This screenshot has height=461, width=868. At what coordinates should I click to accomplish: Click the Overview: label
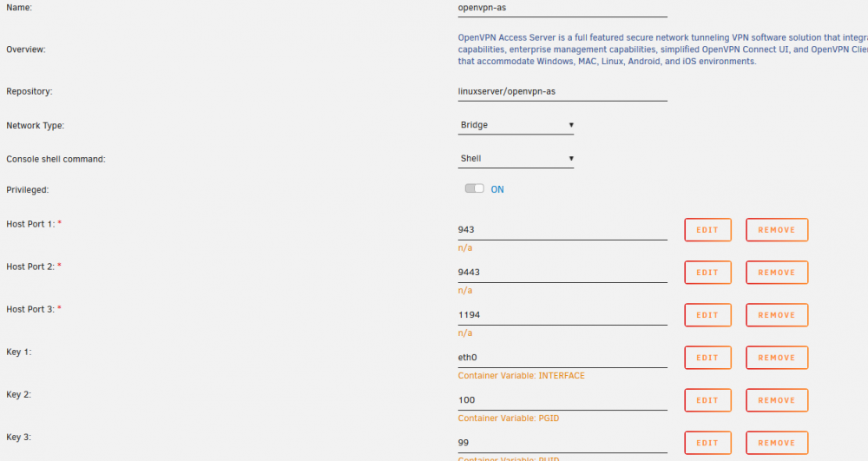coord(26,49)
